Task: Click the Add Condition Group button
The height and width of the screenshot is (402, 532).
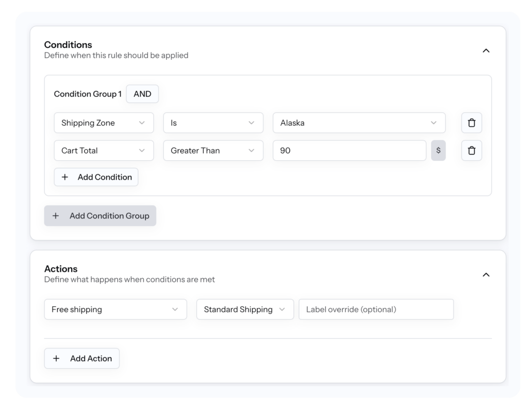Action: [x=100, y=215]
